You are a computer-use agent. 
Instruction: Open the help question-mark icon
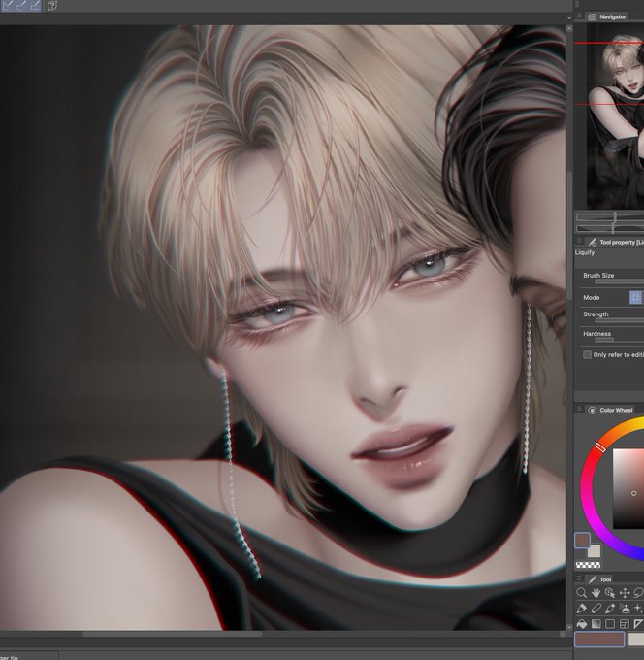point(51,6)
